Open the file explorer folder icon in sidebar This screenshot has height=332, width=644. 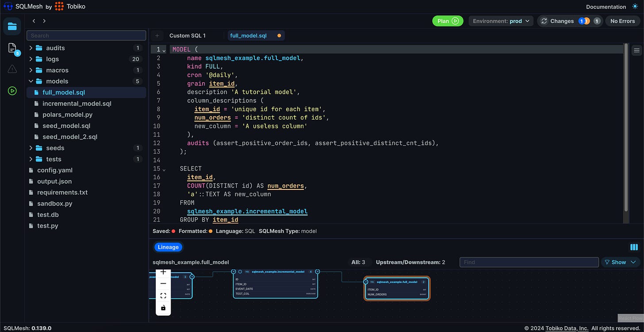12,27
